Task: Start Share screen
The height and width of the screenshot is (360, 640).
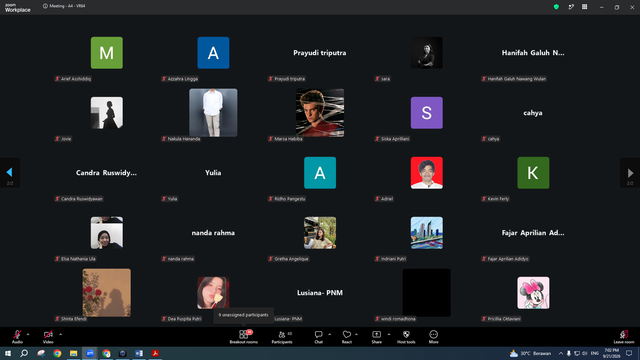Action: (x=376, y=337)
